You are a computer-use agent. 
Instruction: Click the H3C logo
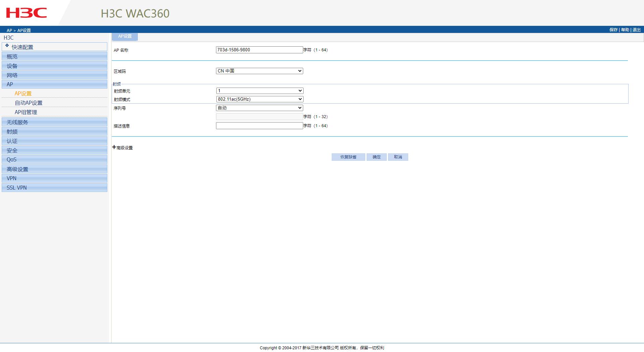click(x=26, y=13)
